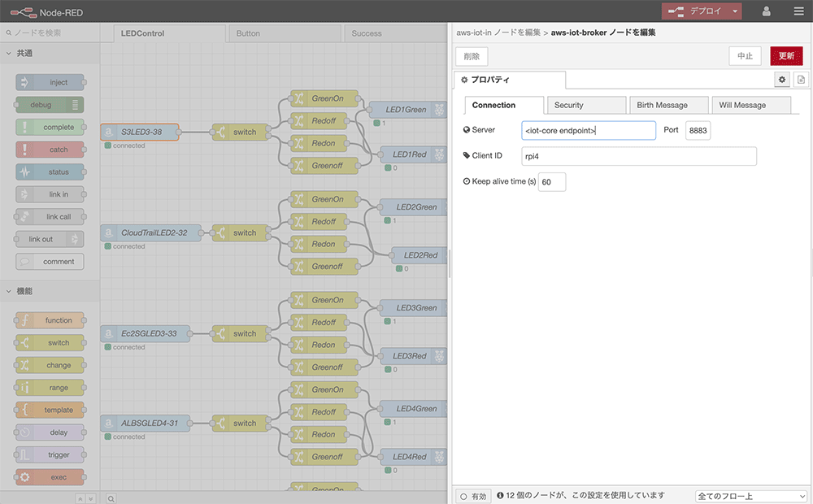Switch to the Button flow tab
Image resolution: width=813 pixels, height=504 pixels.
(285, 33)
